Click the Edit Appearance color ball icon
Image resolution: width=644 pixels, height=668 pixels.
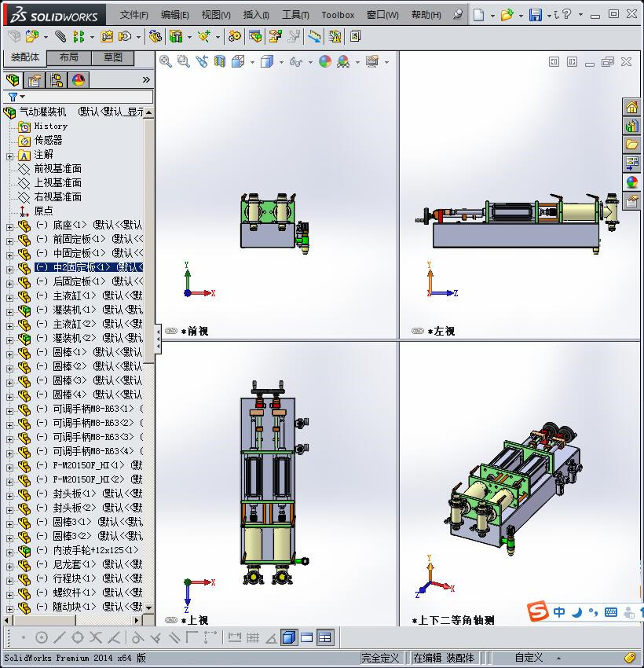coord(325,62)
